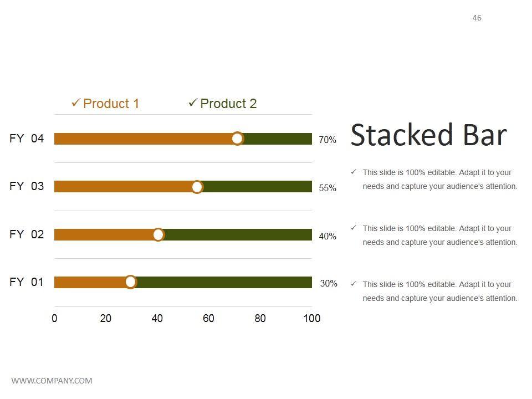This screenshot has height=399, width=532.
Task: Select the 55% data label
Action: (x=328, y=188)
